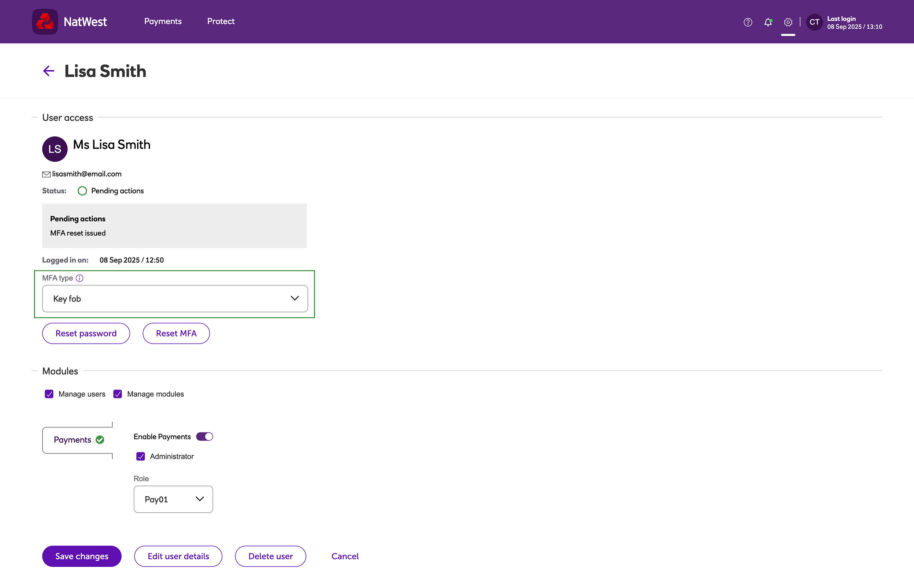
Task: Open the Protect menu in header
Action: pyautogui.click(x=221, y=21)
